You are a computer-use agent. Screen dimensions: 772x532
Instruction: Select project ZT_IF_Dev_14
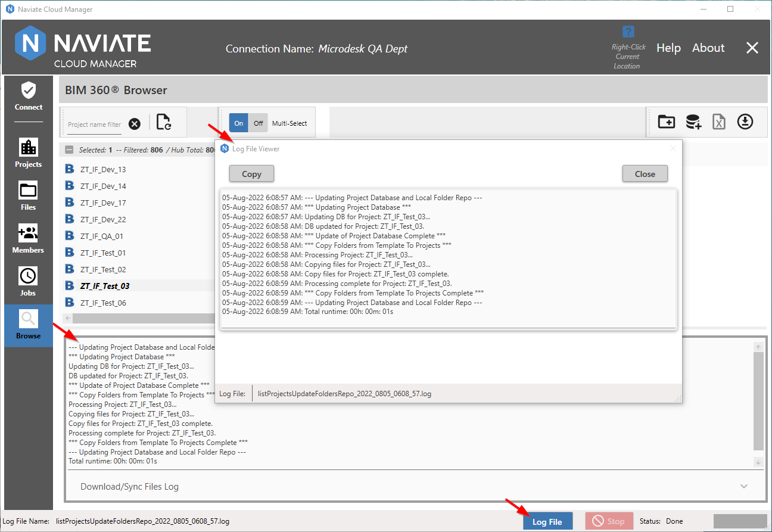click(x=103, y=186)
